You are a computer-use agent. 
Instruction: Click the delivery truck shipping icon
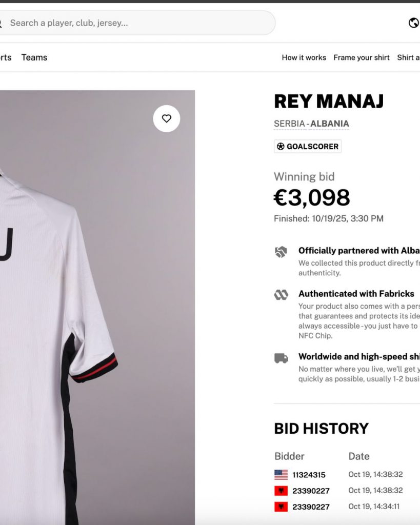(281, 358)
